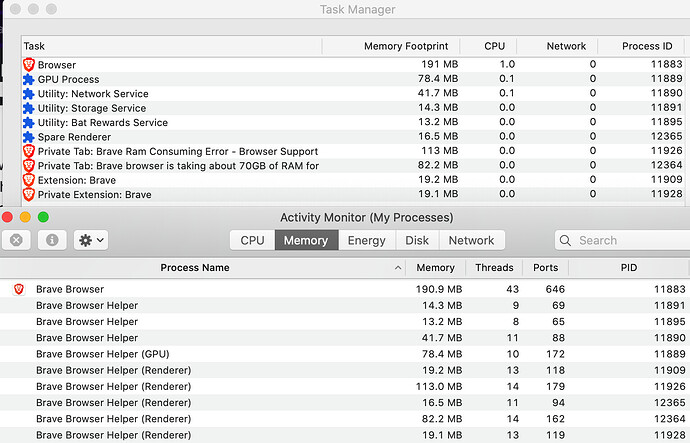Click the Brave icon beside the Browser task
The width and height of the screenshot is (690, 443).
pos(28,65)
